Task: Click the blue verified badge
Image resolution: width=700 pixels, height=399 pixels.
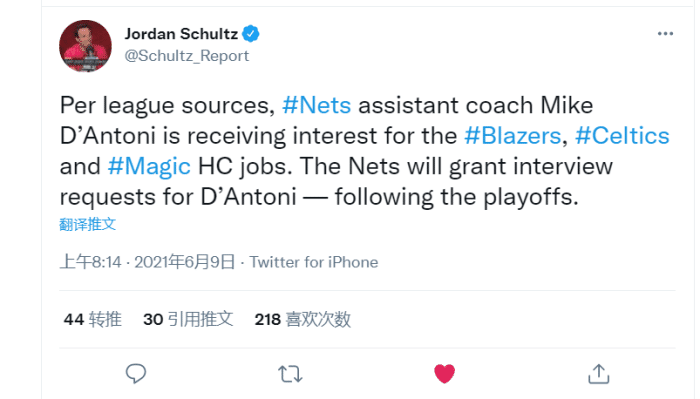Action: coord(250,33)
